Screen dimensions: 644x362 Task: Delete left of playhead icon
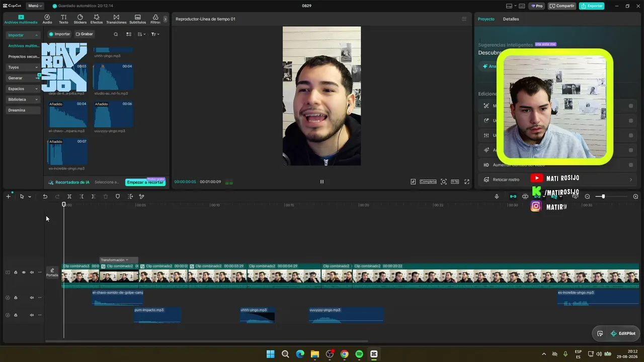(x=82, y=197)
